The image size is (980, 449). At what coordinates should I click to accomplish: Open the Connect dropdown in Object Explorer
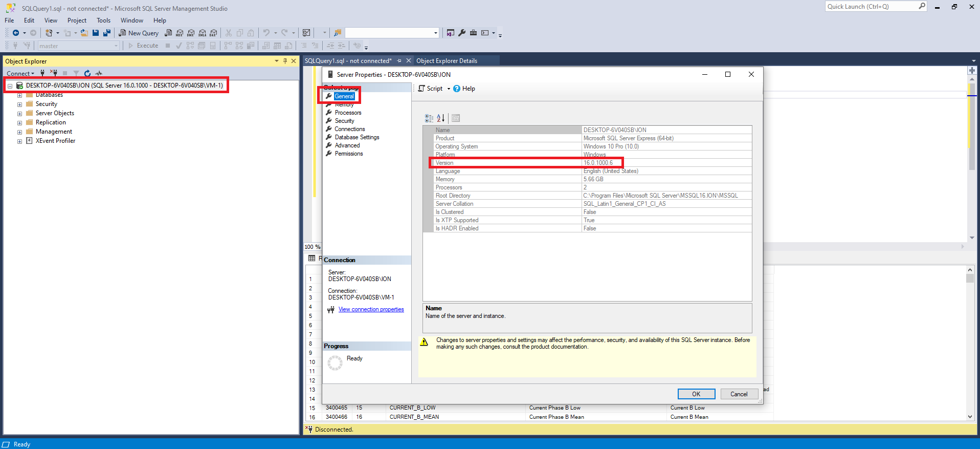20,73
